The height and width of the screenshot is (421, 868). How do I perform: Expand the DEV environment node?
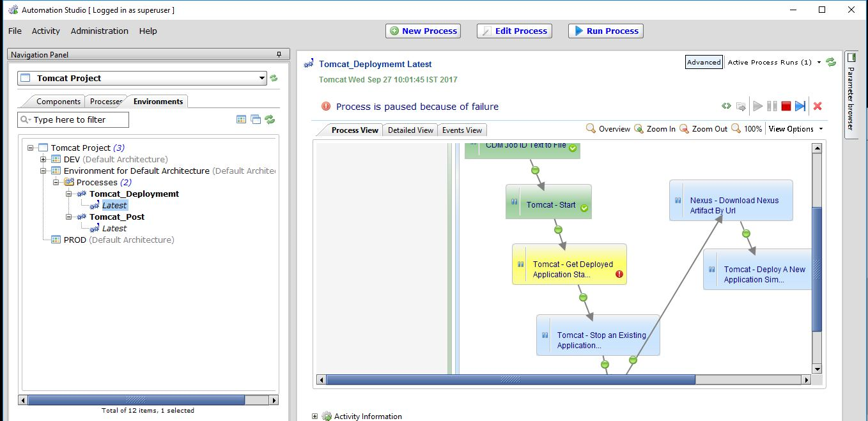point(43,159)
